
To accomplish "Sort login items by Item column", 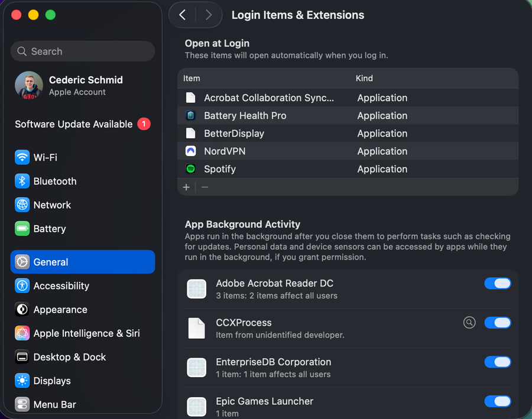I will tap(192, 79).
